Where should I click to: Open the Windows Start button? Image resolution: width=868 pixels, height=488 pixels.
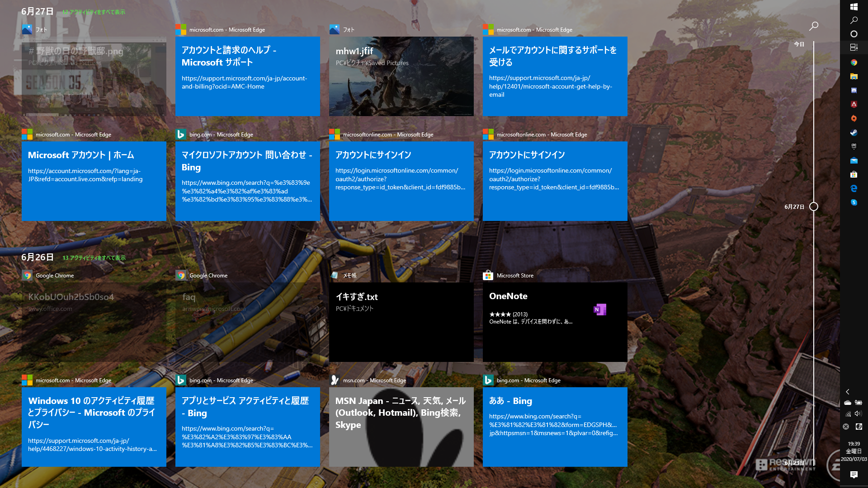click(x=854, y=7)
